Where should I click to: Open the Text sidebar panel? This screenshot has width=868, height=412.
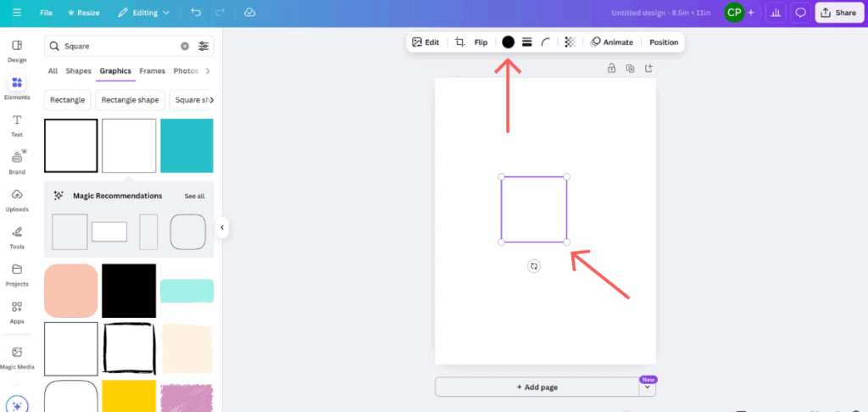click(x=17, y=125)
